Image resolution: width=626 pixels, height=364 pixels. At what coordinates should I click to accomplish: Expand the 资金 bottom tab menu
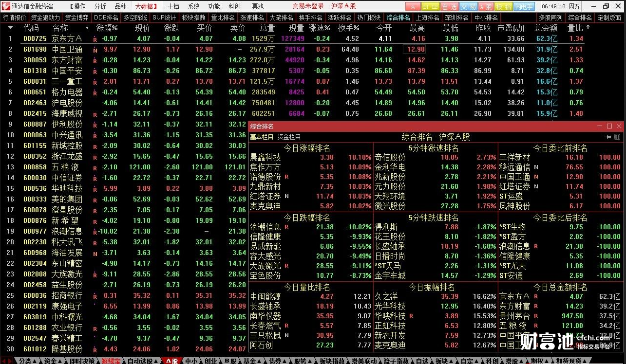(53, 361)
